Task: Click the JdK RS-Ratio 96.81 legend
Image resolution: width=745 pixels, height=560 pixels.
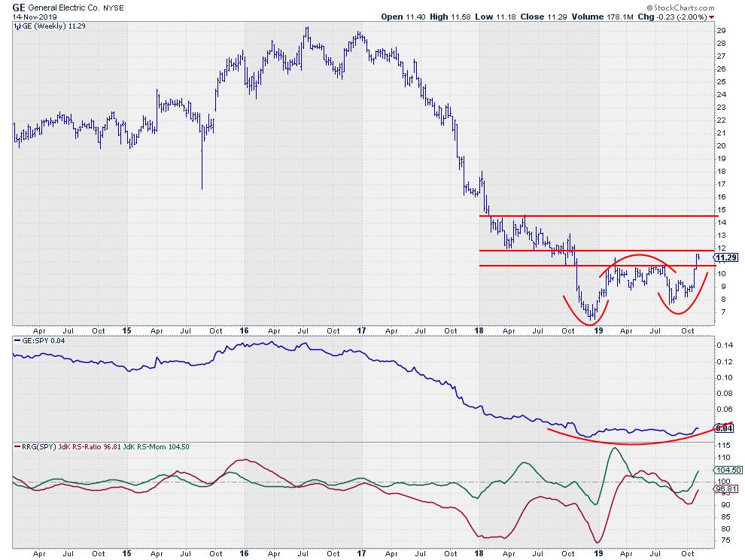Action: (90, 447)
